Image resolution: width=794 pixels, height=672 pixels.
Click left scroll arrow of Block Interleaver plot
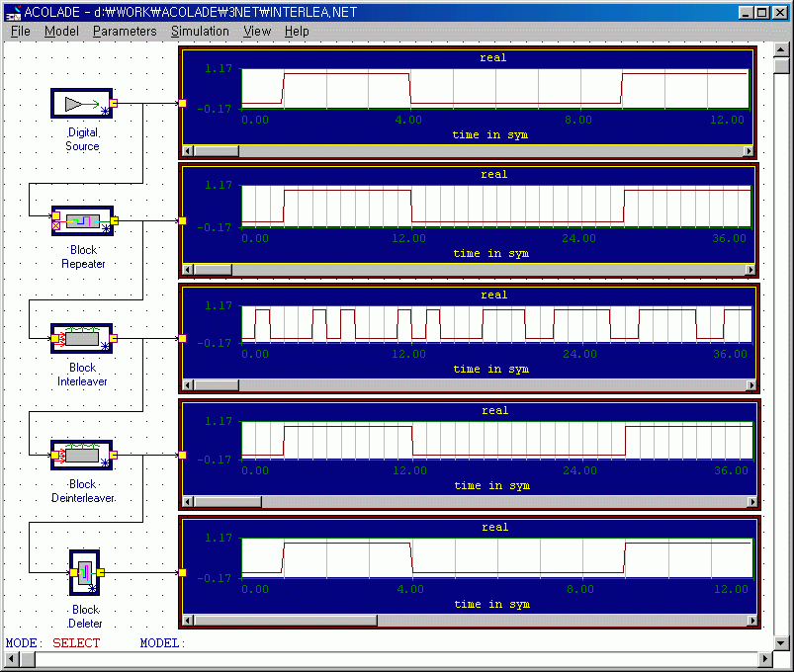click(x=187, y=385)
